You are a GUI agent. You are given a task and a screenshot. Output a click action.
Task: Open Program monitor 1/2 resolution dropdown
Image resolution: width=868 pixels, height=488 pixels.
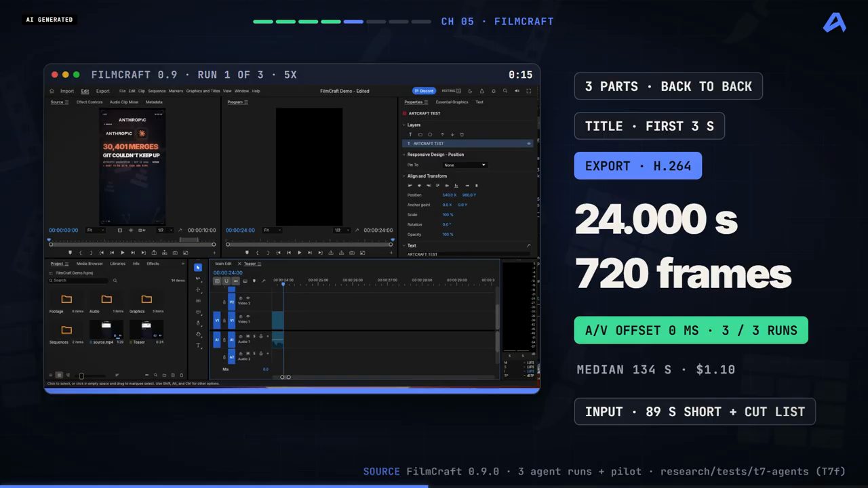(x=342, y=230)
